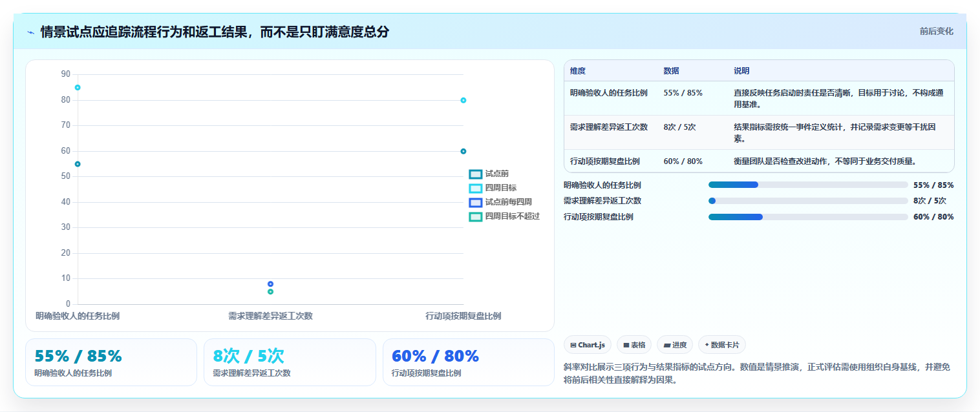Click the blue 8 data point above 需求理解差异返工次数
This screenshot has height=412, width=980.
tap(270, 284)
